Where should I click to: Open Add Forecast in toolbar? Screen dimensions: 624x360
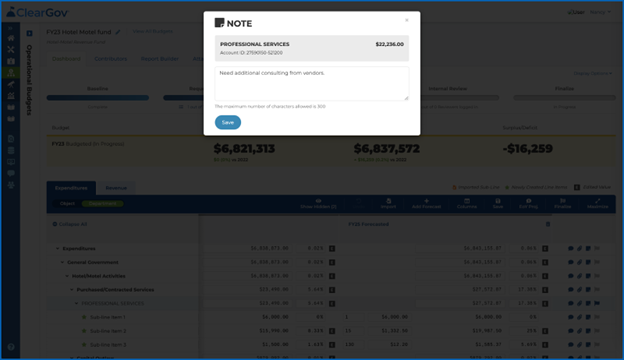(x=426, y=203)
